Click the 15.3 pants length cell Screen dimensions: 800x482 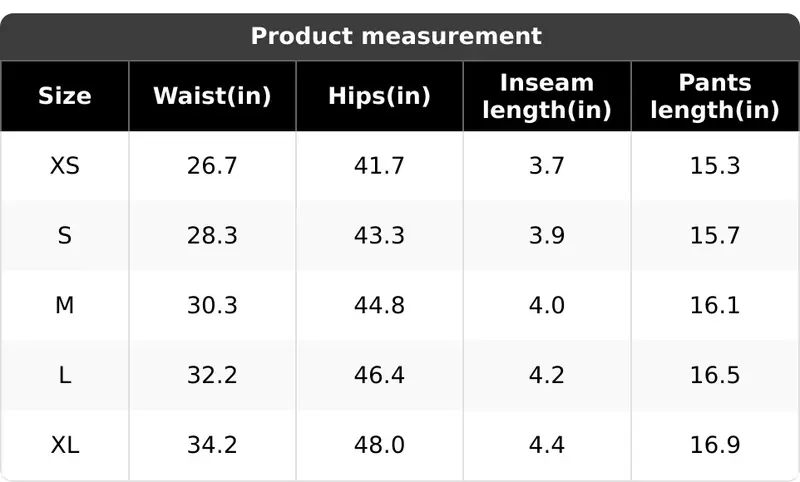[x=715, y=166]
